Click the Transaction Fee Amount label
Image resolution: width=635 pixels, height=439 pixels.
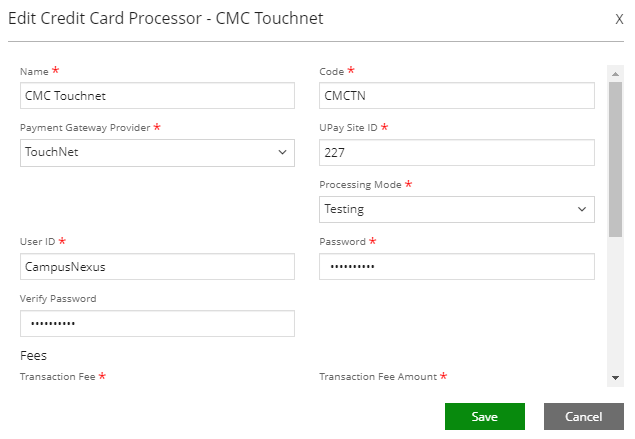pos(378,377)
